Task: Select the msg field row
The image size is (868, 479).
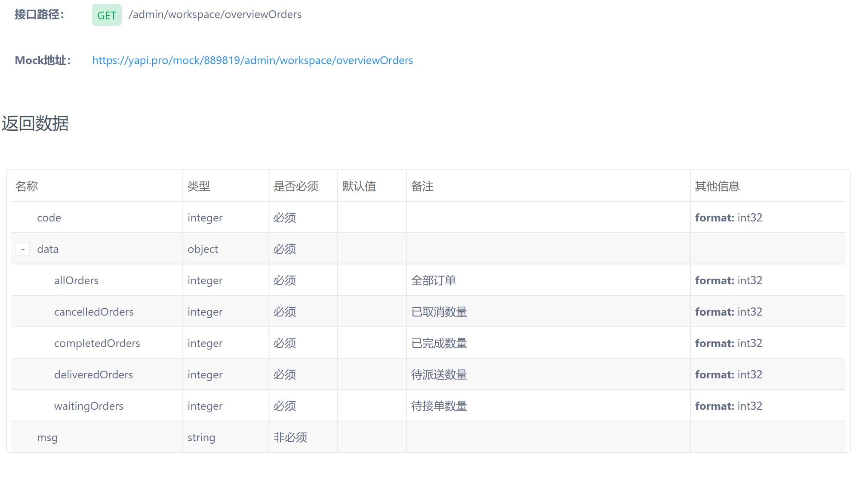Action: 47,437
